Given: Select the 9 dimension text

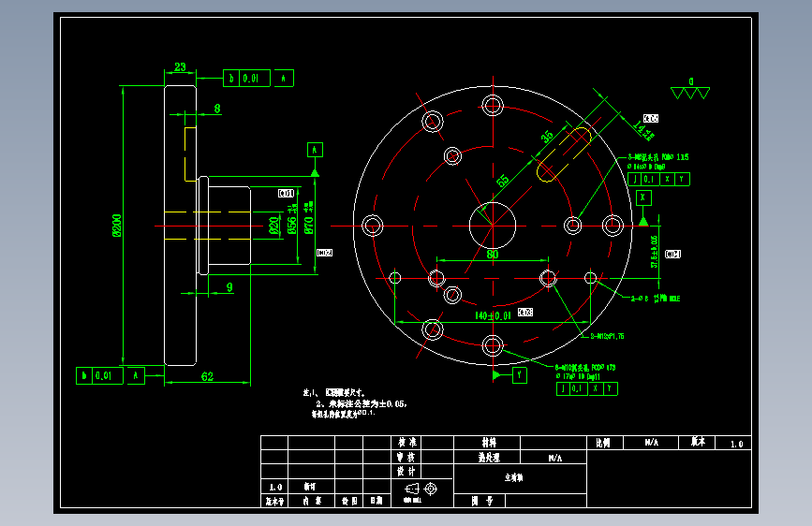Looking at the screenshot, I should coord(229,287).
